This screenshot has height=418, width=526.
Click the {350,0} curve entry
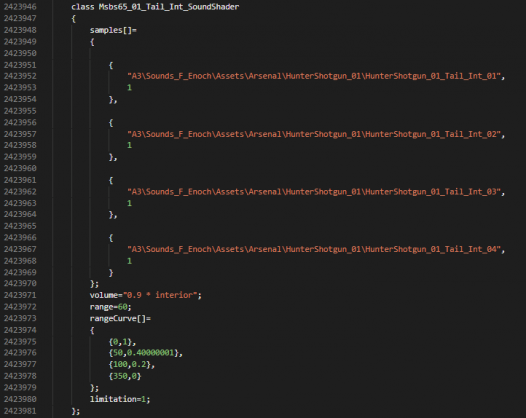pyautogui.click(x=125, y=376)
